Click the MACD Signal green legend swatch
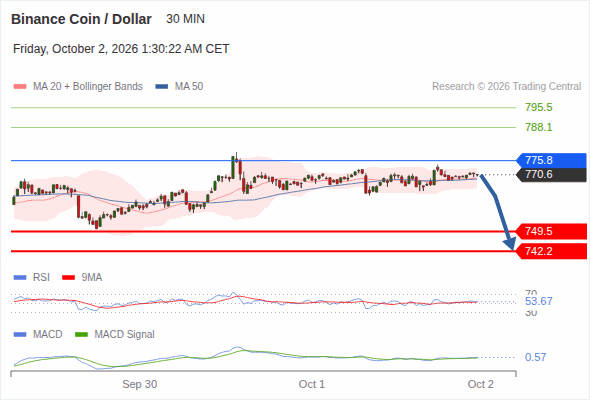590x400 pixels. point(81,335)
